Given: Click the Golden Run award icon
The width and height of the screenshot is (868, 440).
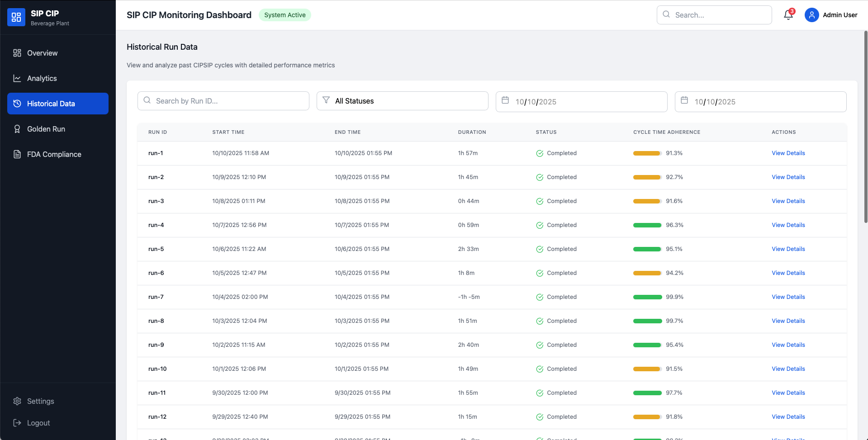Looking at the screenshot, I should click(x=17, y=129).
